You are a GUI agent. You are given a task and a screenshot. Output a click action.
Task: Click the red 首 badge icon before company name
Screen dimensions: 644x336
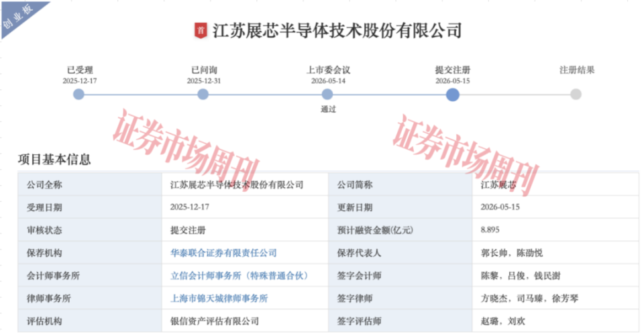(x=201, y=30)
